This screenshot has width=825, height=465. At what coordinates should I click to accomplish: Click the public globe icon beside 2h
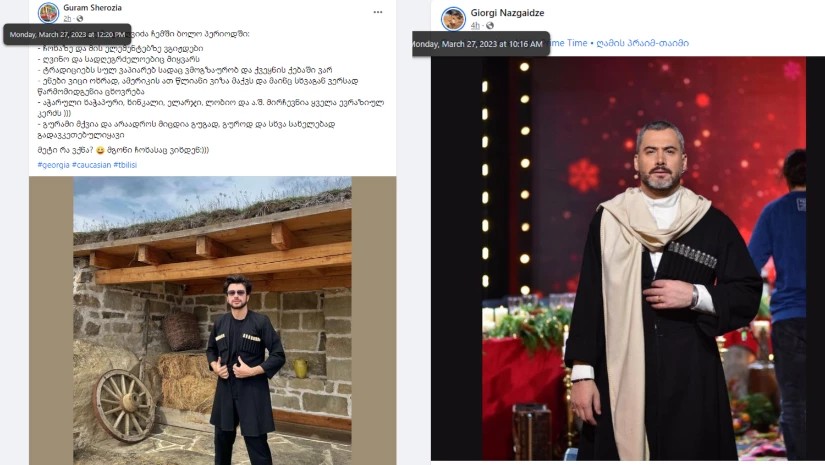point(80,18)
